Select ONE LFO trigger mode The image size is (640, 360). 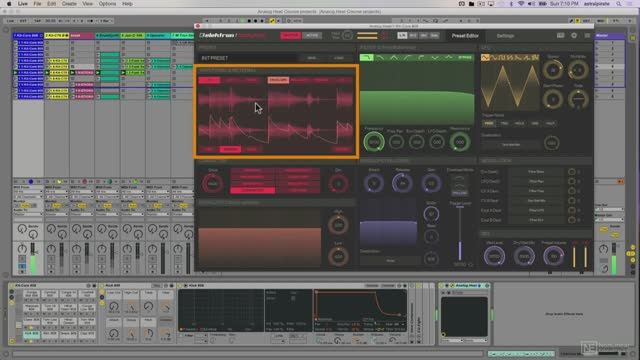click(535, 123)
